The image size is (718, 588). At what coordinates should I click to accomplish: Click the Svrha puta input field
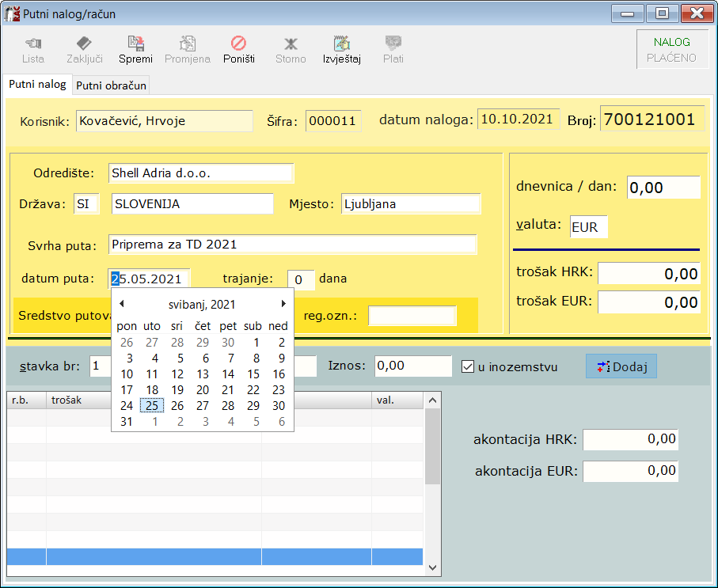click(292, 244)
